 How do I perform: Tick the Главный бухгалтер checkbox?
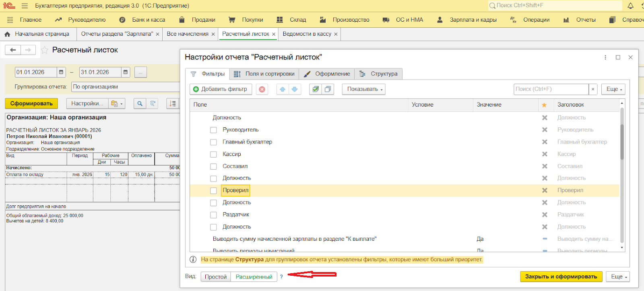pyautogui.click(x=213, y=142)
